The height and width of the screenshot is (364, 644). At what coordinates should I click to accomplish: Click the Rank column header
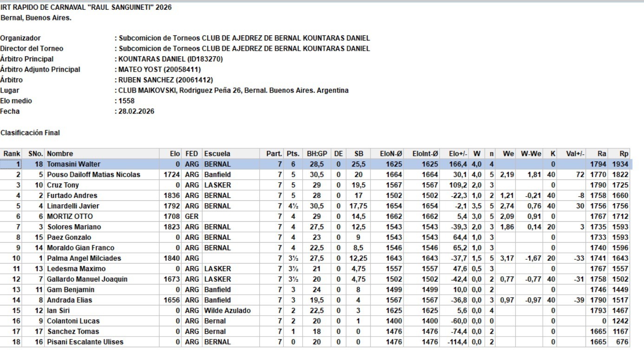(12, 153)
